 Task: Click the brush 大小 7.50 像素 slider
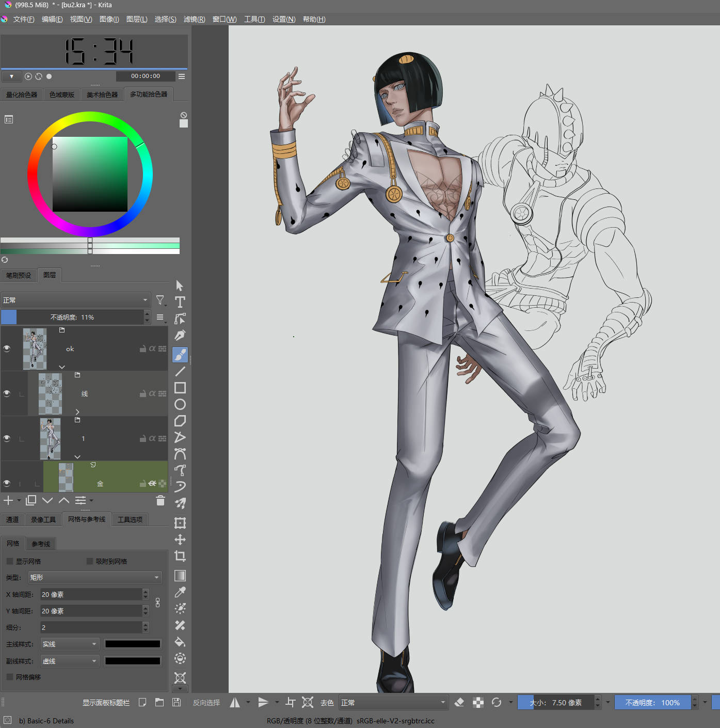[x=556, y=702]
